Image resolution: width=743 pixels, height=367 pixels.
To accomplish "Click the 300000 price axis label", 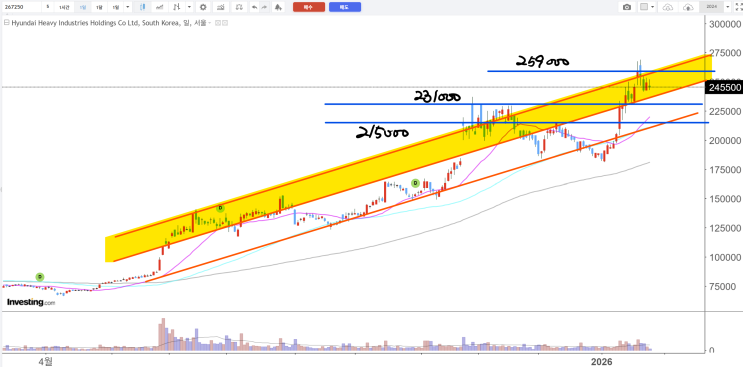I will pos(725,24).
